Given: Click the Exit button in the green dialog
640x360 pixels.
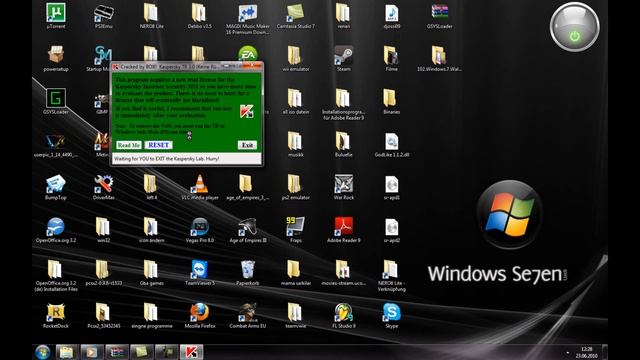Looking at the screenshot, I should pos(247,145).
